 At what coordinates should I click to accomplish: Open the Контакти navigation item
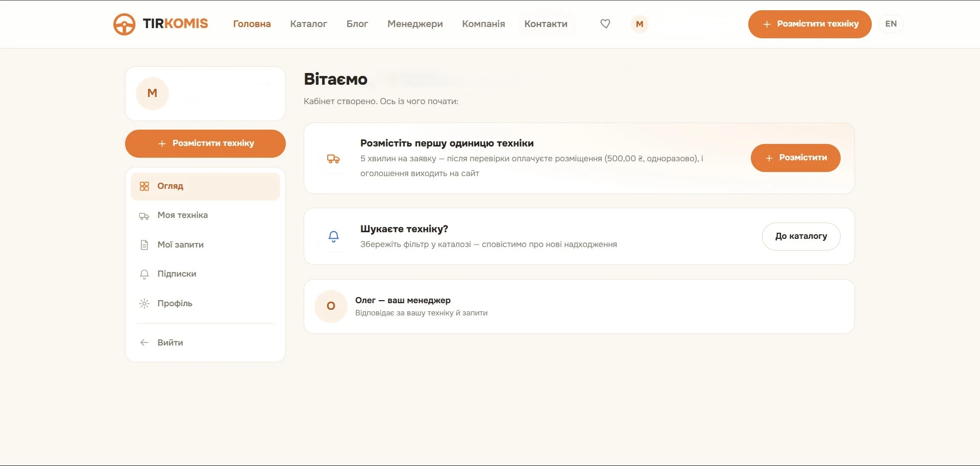(x=546, y=24)
